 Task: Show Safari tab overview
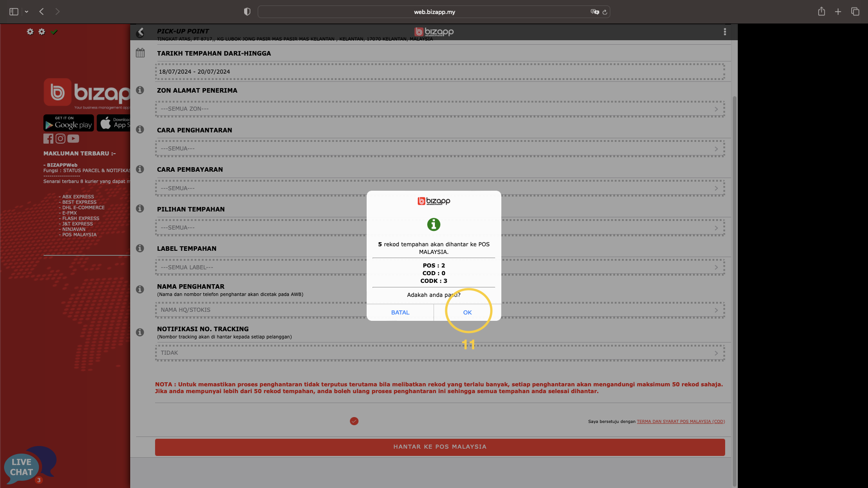pos(855,12)
